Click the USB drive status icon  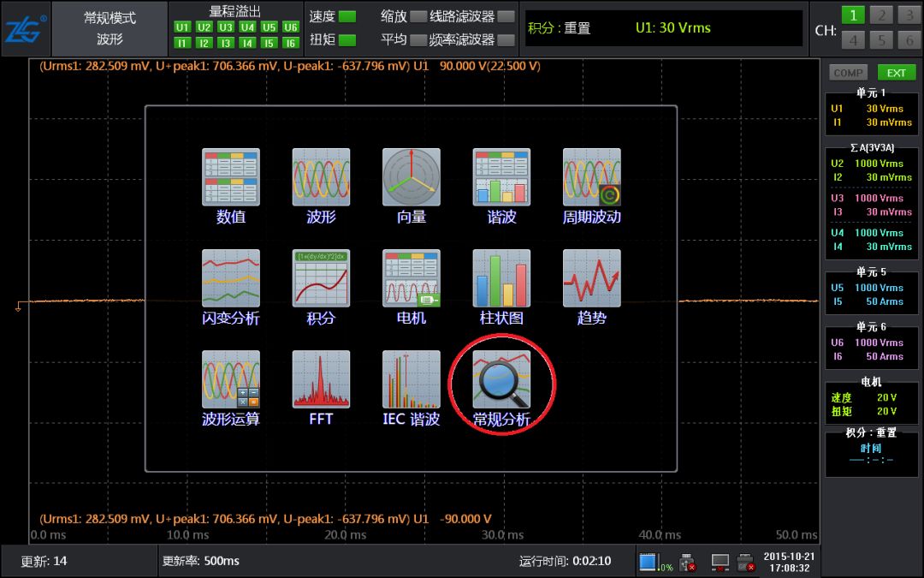pos(686,562)
